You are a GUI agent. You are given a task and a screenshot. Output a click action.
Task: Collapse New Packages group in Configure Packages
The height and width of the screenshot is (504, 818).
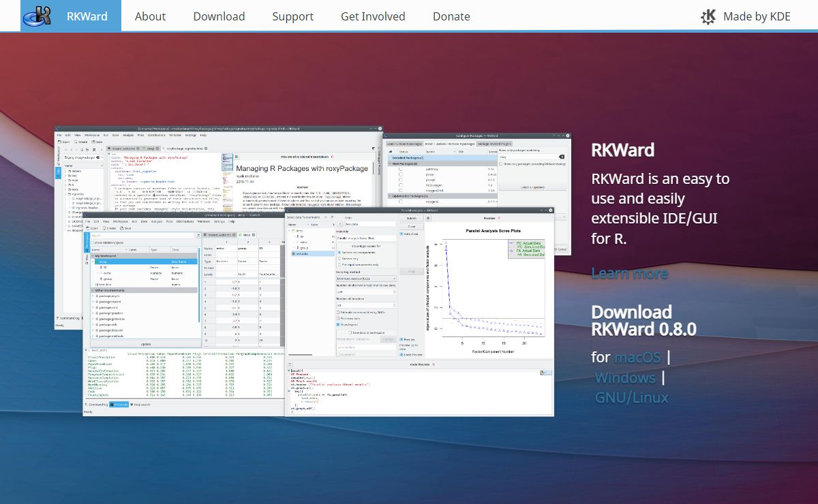pyautogui.click(x=390, y=163)
